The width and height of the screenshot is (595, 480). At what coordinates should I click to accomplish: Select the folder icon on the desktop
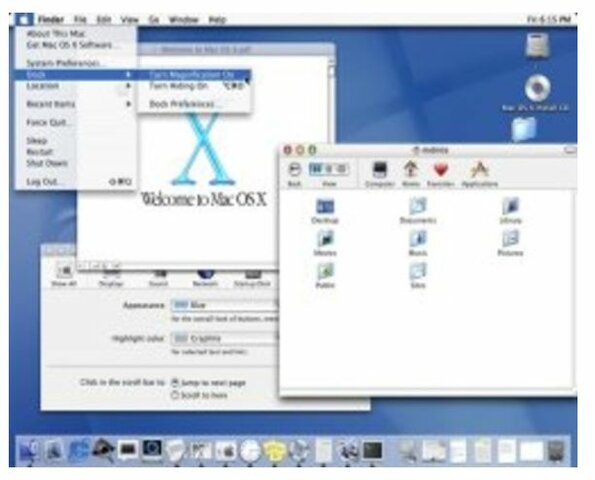point(524,129)
